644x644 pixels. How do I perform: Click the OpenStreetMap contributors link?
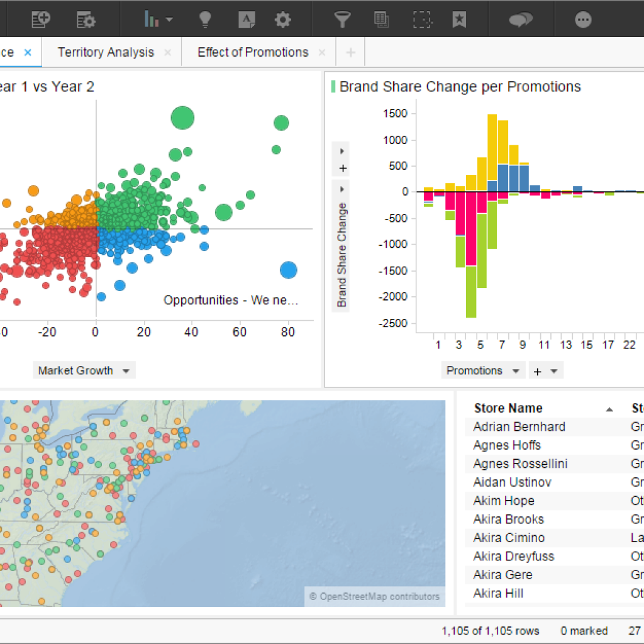tap(375, 596)
